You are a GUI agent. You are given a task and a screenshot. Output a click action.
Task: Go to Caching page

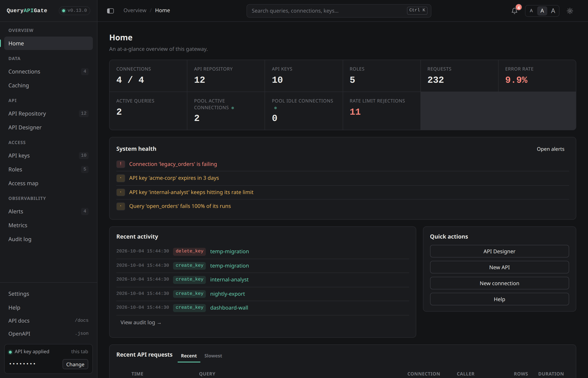[48, 85]
